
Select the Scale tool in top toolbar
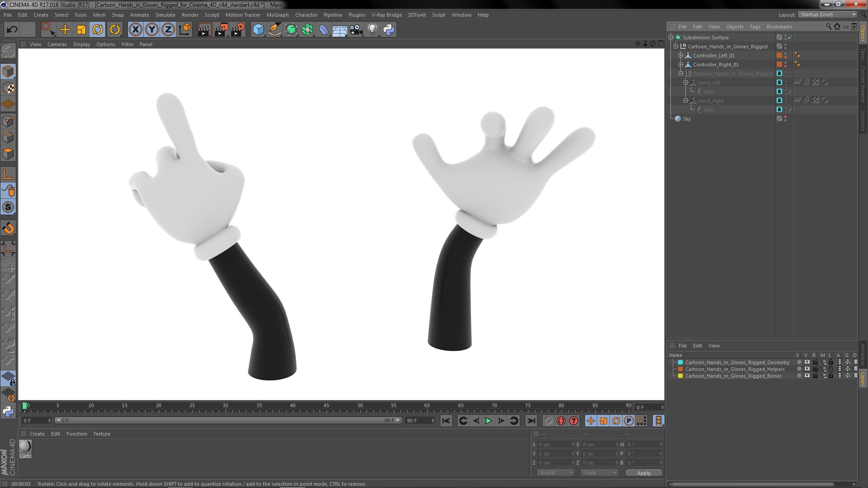81,30
